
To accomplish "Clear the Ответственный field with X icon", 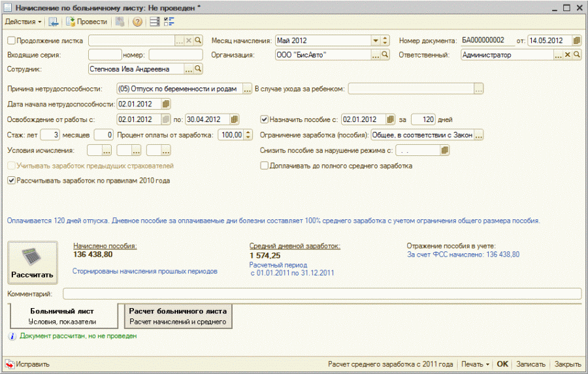I will [x=567, y=55].
